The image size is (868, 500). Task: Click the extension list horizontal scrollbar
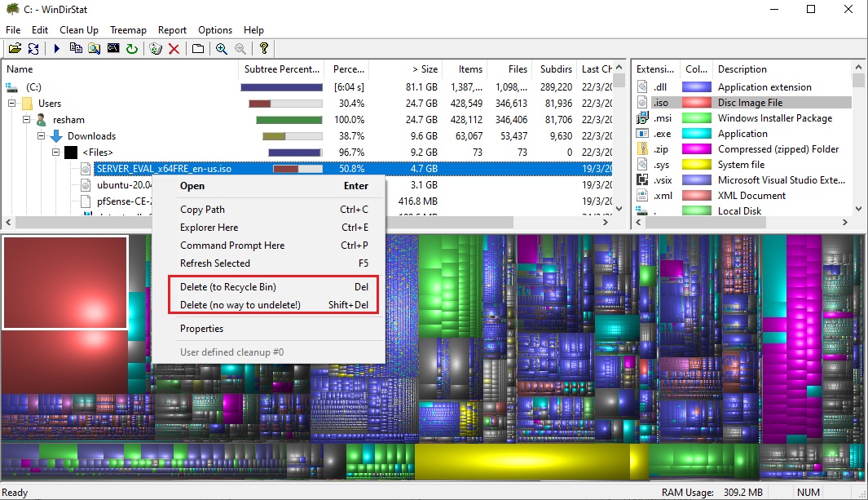pyautogui.click(x=706, y=222)
